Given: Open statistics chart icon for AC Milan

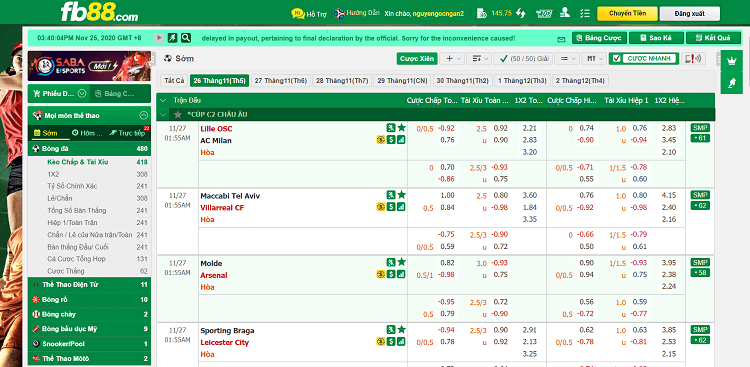Looking at the screenshot, I should tap(401, 140).
